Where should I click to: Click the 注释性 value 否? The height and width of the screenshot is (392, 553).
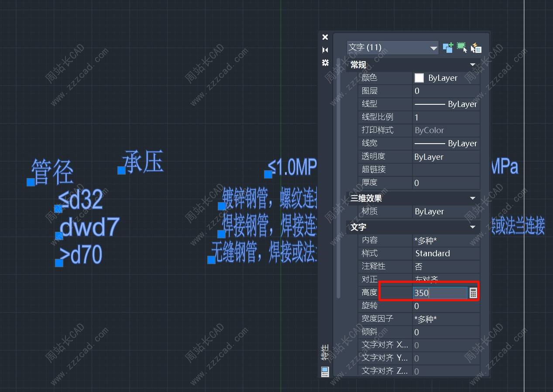pyautogui.click(x=445, y=266)
